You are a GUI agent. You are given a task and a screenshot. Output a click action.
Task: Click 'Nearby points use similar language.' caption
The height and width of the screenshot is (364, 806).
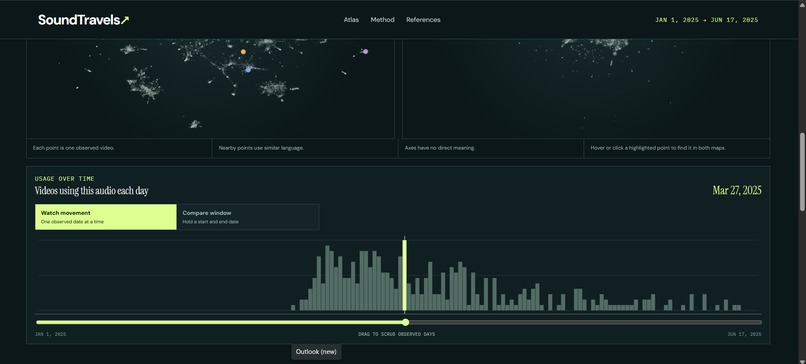pos(261,148)
